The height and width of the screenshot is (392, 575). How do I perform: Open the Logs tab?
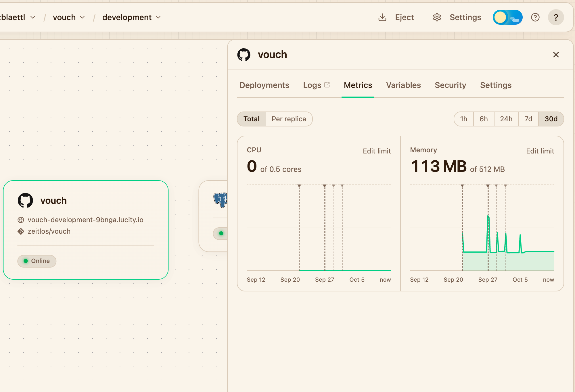(312, 85)
